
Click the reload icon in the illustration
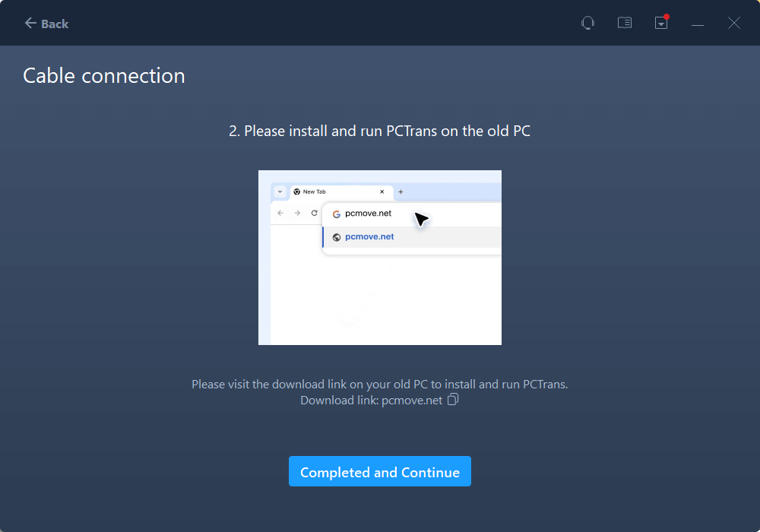(x=314, y=213)
